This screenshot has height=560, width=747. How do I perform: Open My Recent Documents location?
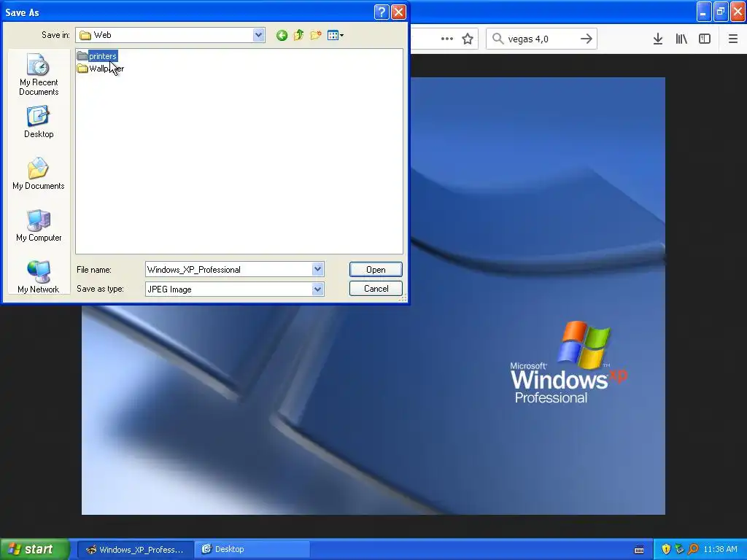coord(39,74)
